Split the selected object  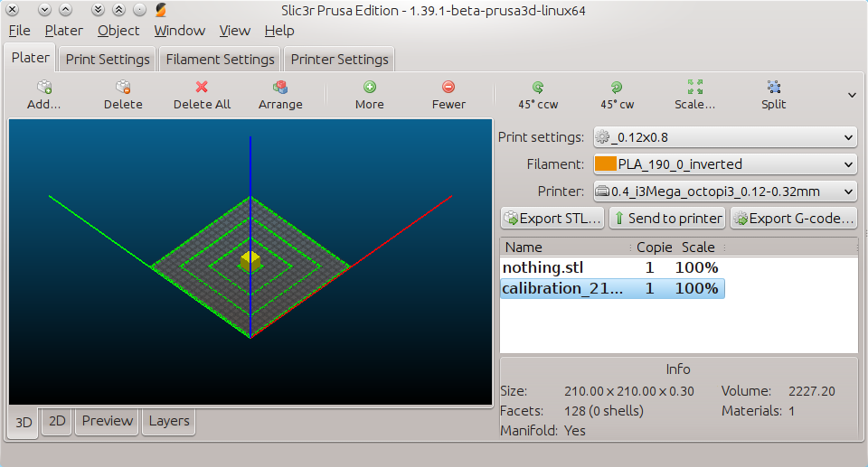coord(774,87)
